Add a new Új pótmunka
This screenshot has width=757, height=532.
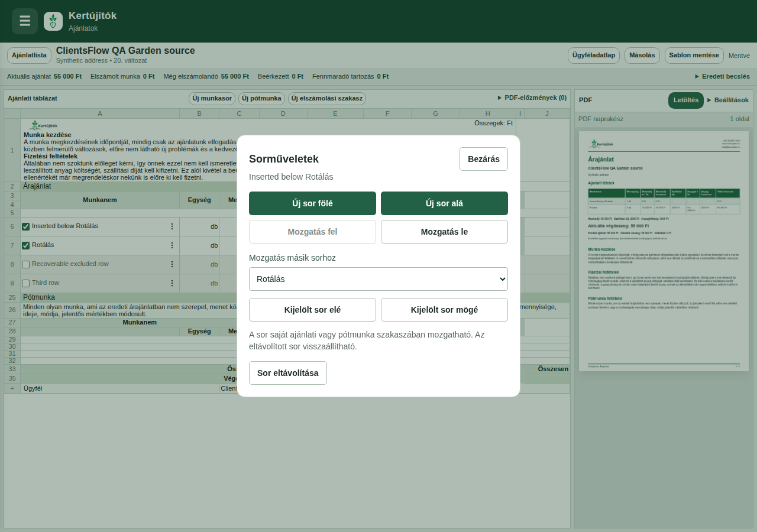[x=261, y=99]
